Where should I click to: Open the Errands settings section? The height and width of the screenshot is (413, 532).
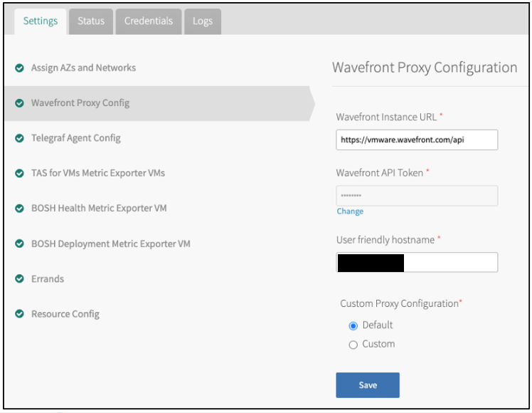tap(48, 279)
